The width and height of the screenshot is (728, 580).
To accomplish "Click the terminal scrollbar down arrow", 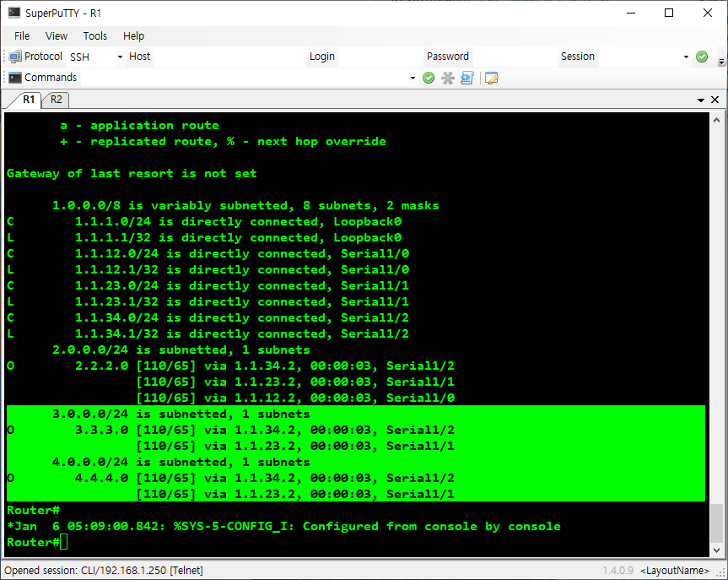I will 716,550.
